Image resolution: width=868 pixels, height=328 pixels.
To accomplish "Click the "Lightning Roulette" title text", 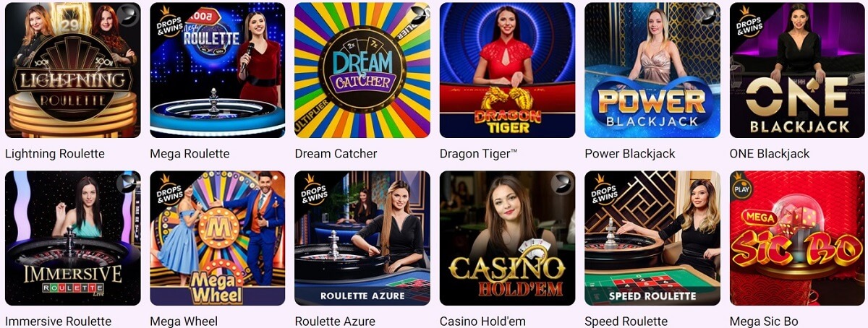I will [55, 153].
